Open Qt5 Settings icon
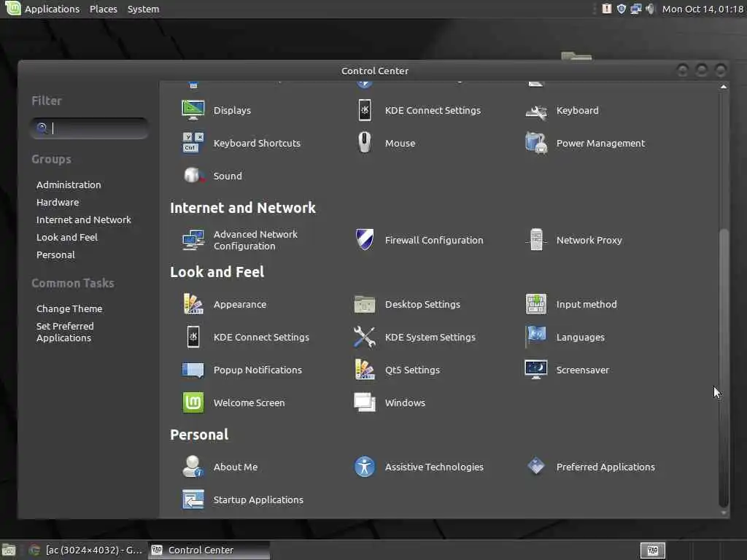Viewport: 747px width, 560px height. pos(365,370)
